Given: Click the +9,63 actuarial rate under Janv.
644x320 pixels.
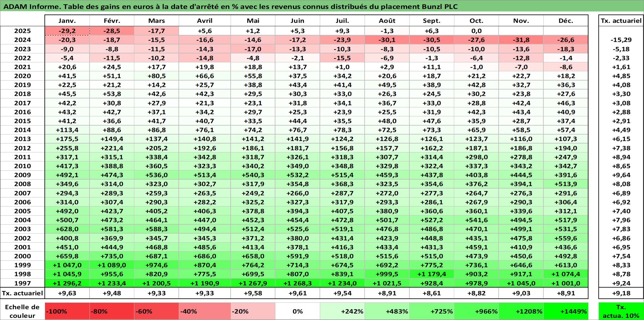Looking at the screenshot, I should click(x=67, y=293).
